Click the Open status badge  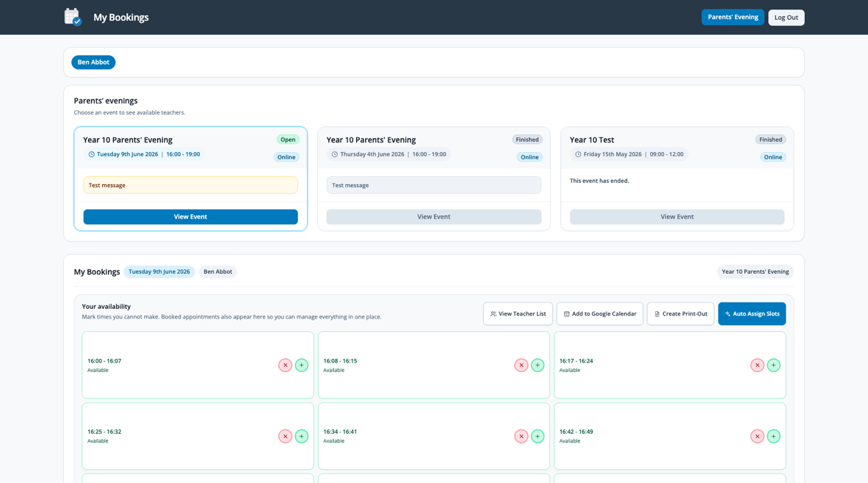click(x=288, y=139)
